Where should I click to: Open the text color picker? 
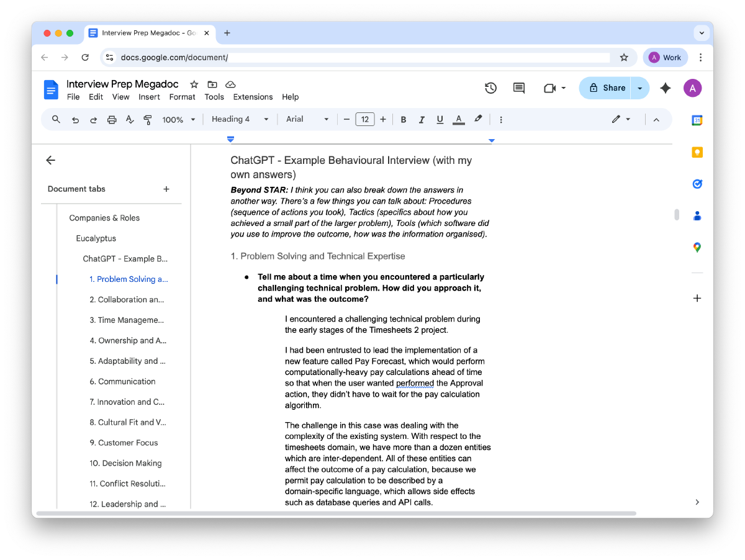(x=459, y=119)
